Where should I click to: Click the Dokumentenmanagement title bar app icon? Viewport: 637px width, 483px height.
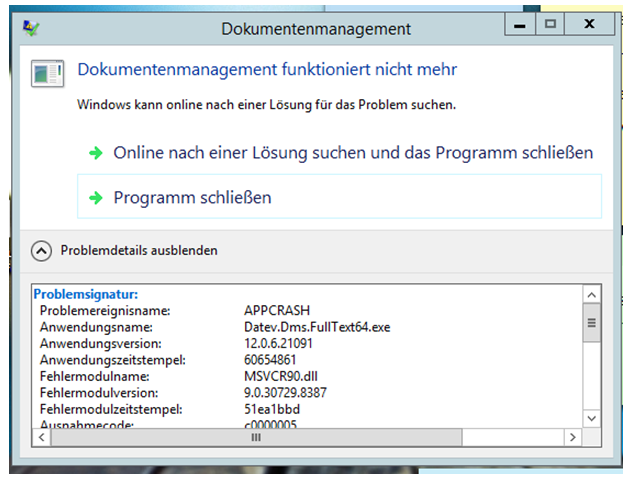tap(31, 28)
